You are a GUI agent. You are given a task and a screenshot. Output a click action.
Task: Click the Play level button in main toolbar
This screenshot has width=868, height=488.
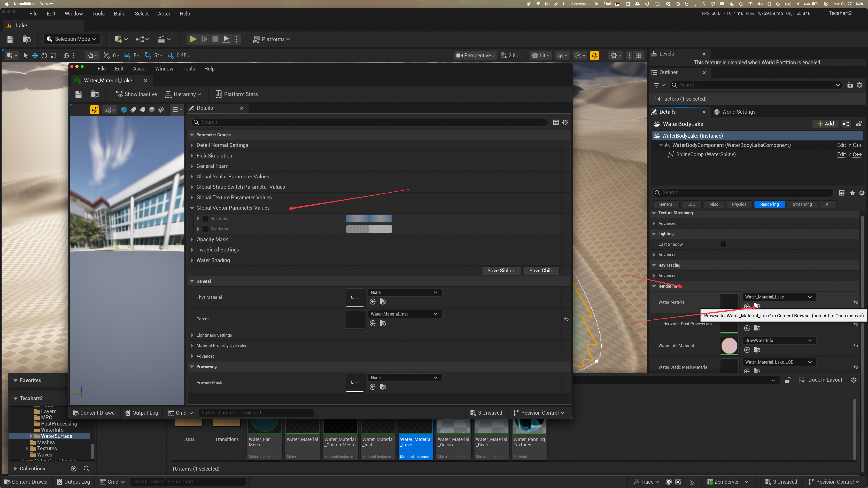point(193,39)
